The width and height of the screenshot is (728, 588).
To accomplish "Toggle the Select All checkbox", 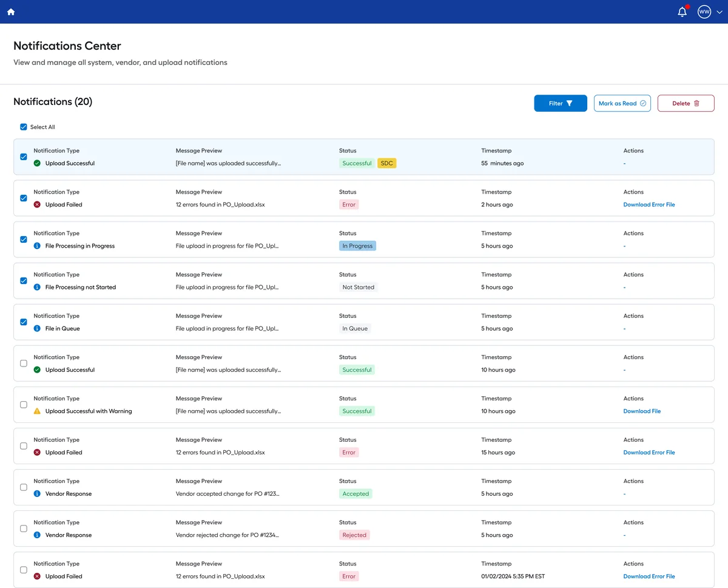I will pos(24,127).
